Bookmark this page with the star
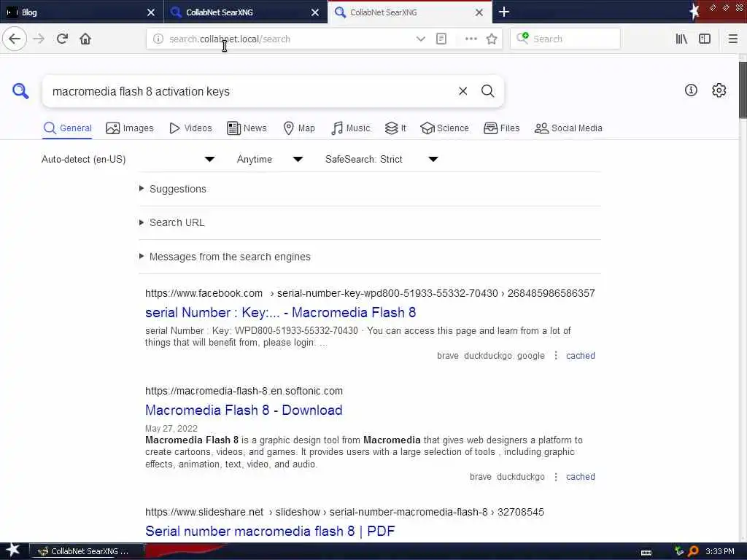Viewport: 747px width, 560px height. tap(492, 39)
